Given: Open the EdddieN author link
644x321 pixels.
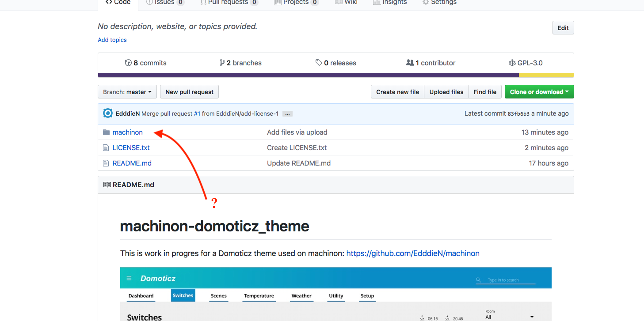Looking at the screenshot, I should pos(128,113).
